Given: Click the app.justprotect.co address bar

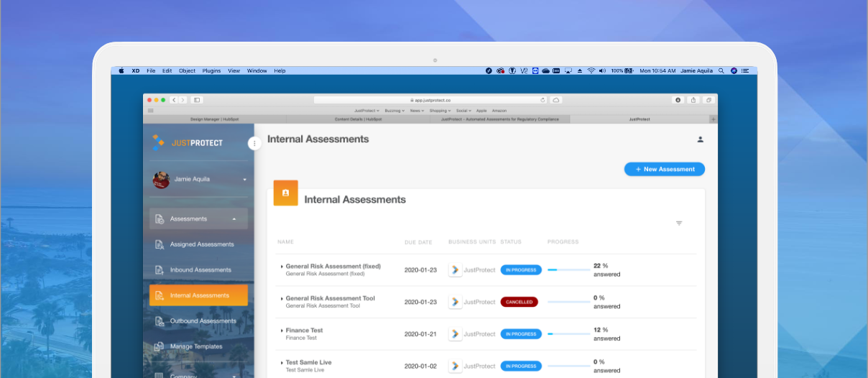Looking at the screenshot, I should click(431, 100).
